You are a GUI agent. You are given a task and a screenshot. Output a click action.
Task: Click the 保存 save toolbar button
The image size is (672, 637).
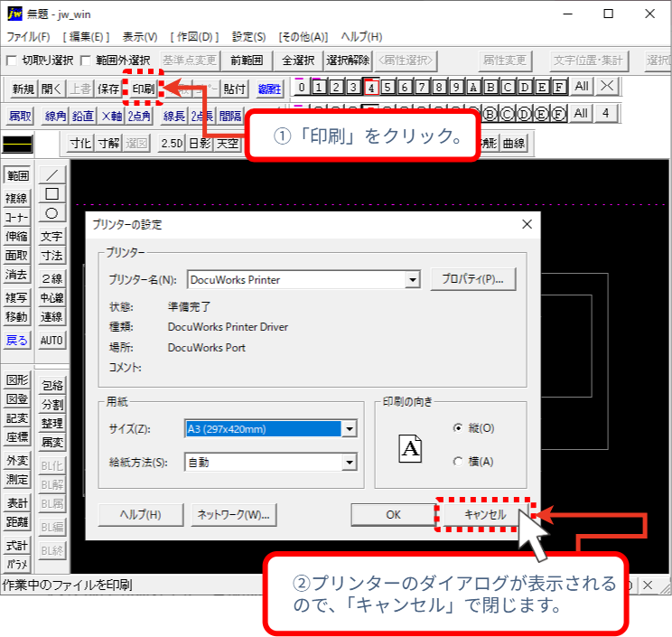[108, 89]
